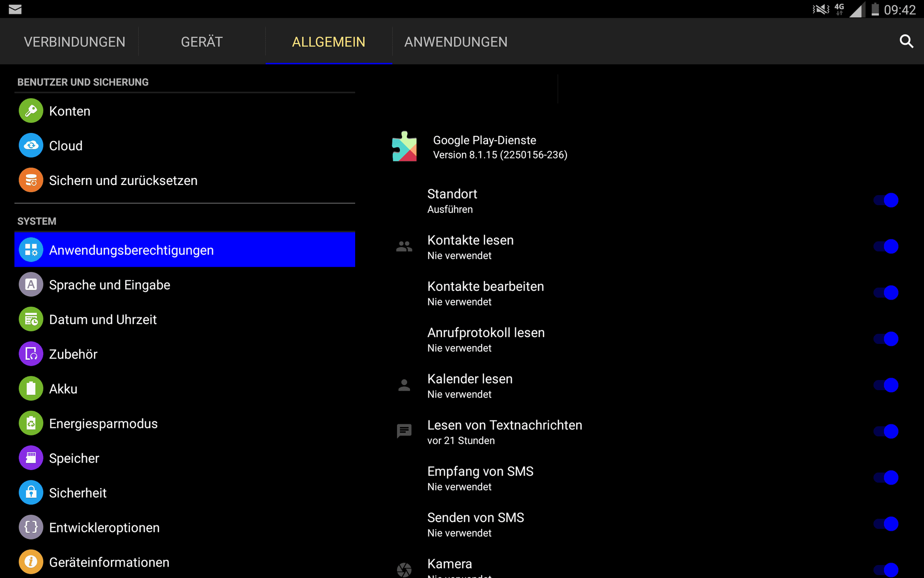Open the mail notification in status bar
This screenshot has height=578, width=924.
tap(15, 9)
